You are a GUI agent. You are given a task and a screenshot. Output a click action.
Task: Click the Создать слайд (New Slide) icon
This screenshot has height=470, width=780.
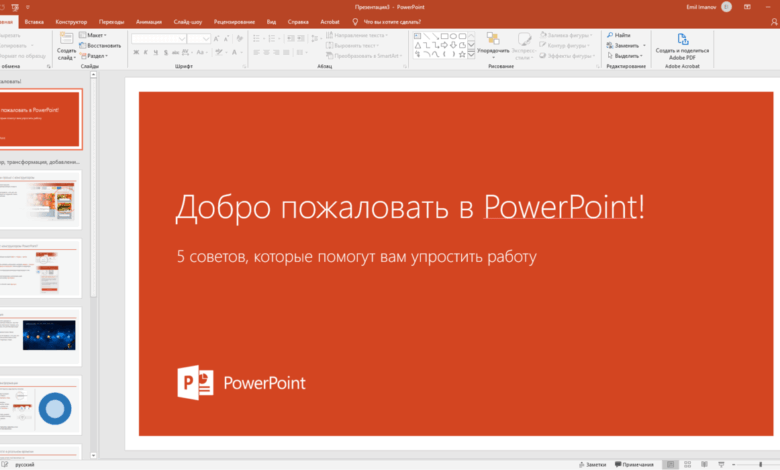coord(66,39)
